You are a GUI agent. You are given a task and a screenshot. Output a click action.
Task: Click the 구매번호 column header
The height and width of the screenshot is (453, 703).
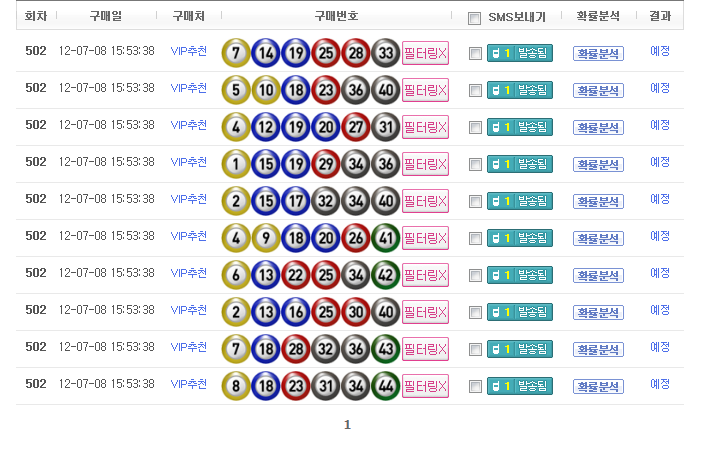(x=336, y=16)
